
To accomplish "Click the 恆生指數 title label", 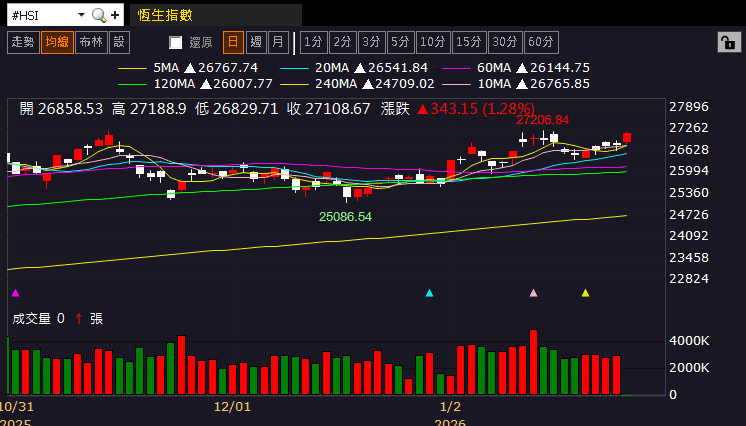I will point(165,15).
